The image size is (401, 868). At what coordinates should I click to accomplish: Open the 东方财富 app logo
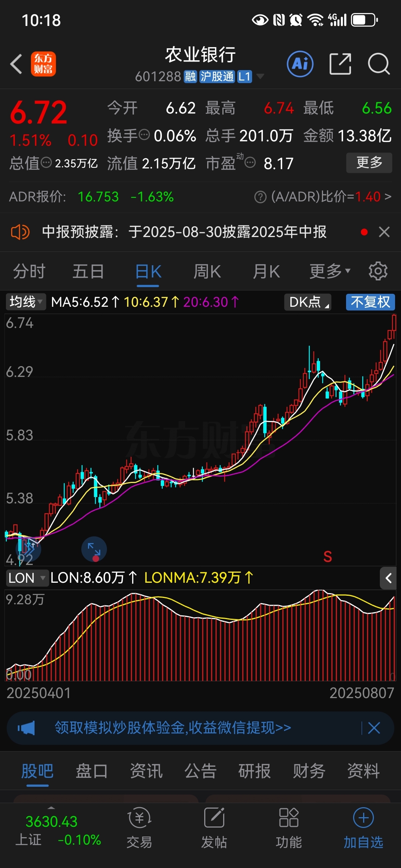(x=43, y=64)
